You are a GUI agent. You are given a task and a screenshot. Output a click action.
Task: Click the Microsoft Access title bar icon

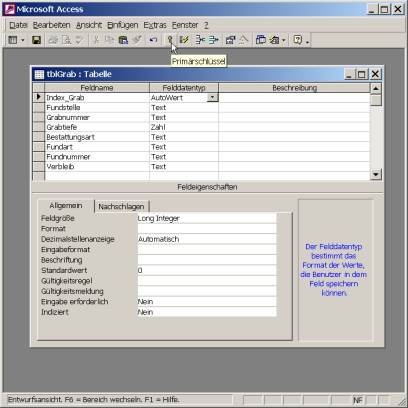(x=10, y=9)
